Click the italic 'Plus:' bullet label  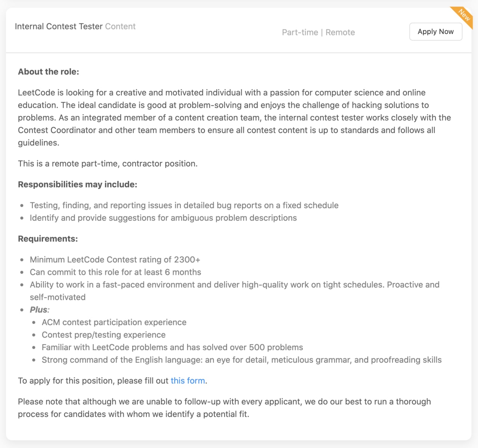(x=40, y=309)
